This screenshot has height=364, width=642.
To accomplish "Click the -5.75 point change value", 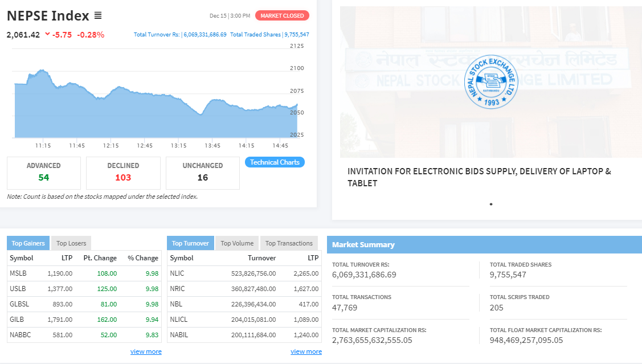I will pyautogui.click(x=62, y=35).
